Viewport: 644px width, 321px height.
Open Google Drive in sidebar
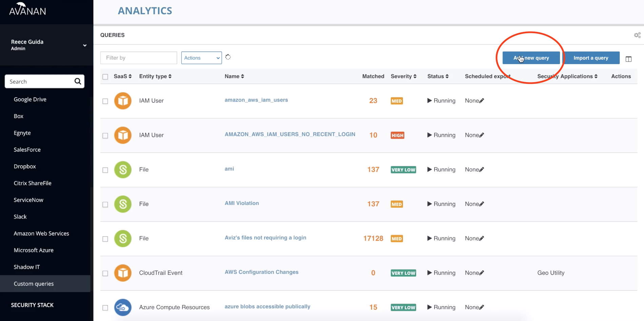pos(30,99)
